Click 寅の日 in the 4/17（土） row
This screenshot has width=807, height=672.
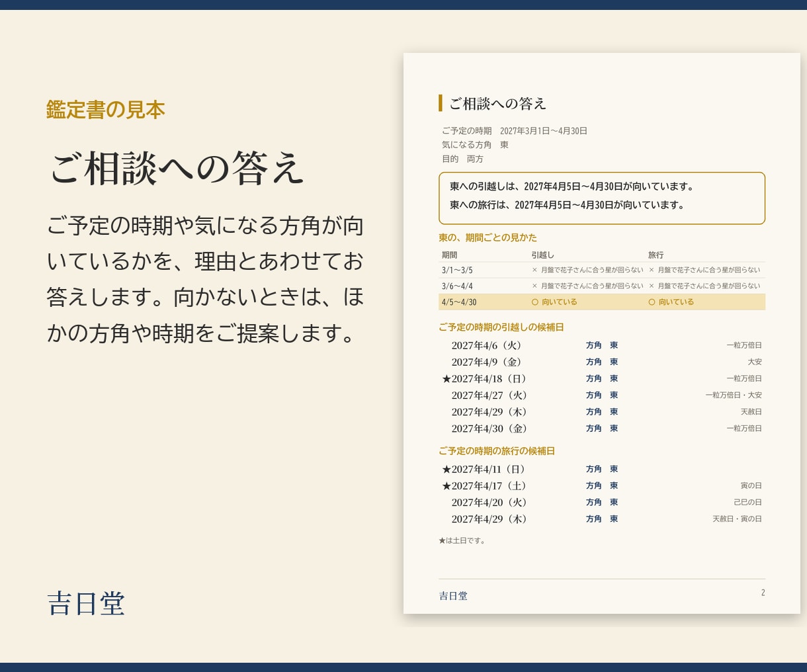pyautogui.click(x=751, y=485)
